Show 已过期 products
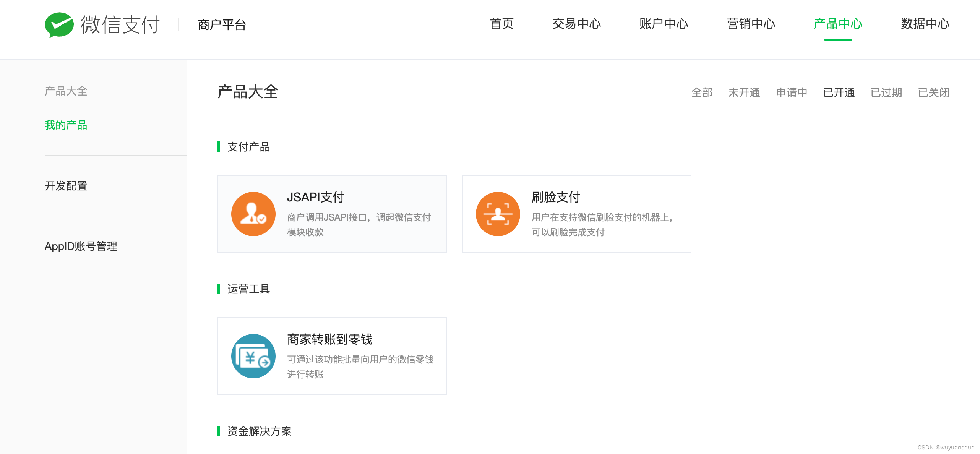980x454 pixels. point(886,92)
